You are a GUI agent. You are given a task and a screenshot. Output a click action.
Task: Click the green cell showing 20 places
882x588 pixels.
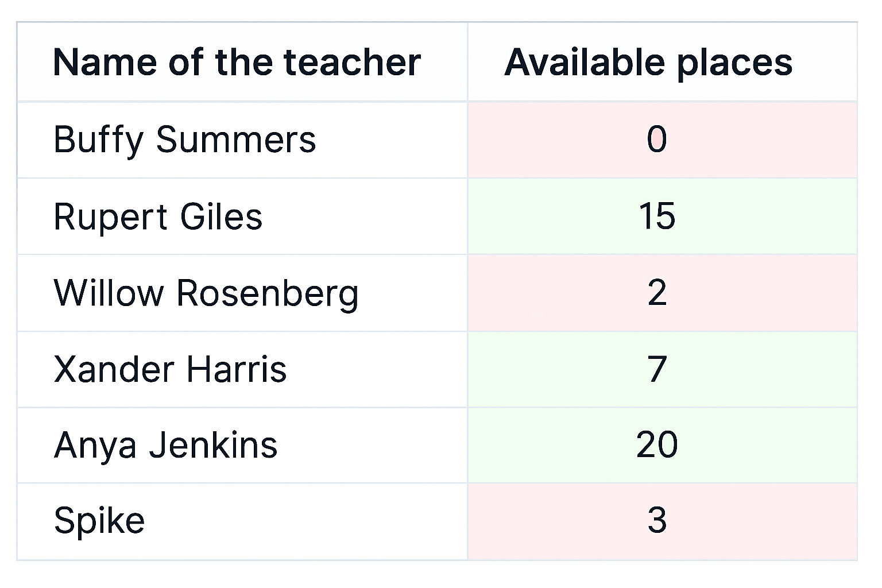(x=662, y=445)
